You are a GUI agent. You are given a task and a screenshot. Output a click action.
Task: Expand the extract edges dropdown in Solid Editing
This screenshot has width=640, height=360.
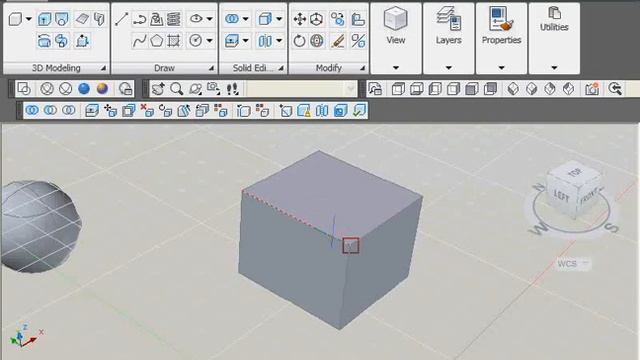coord(279,19)
